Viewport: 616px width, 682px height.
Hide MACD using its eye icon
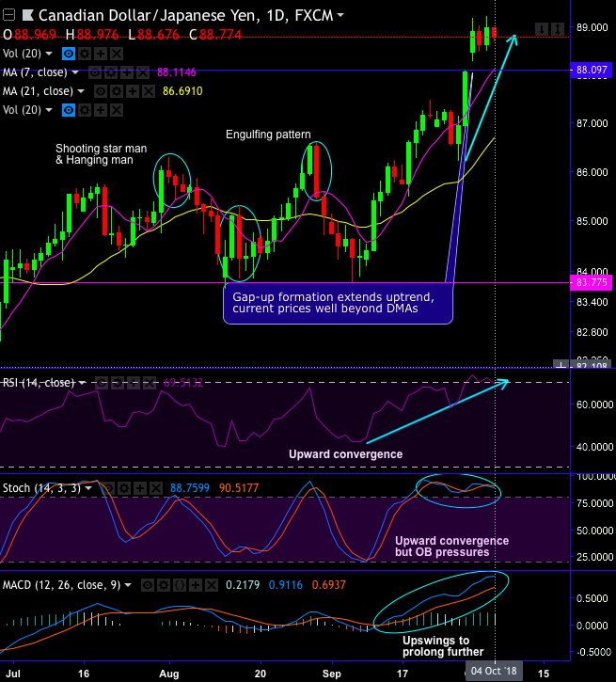click(148, 585)
